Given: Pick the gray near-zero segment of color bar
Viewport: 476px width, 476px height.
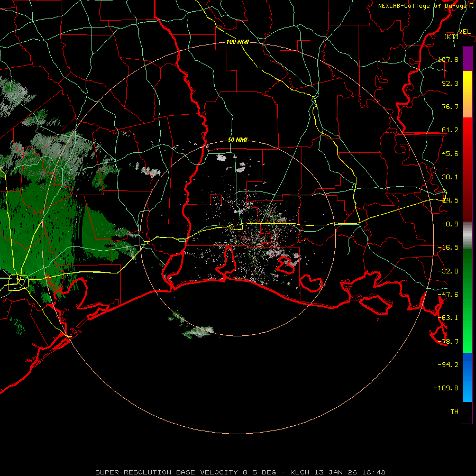Looking at the screenshot, I should point(467,235).
